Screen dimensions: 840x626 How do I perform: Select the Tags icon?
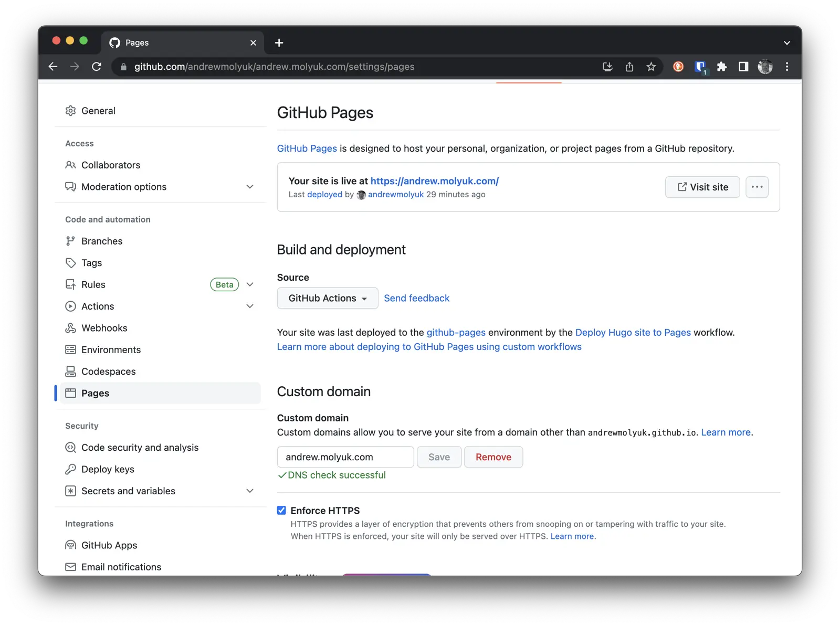point(71,262)
